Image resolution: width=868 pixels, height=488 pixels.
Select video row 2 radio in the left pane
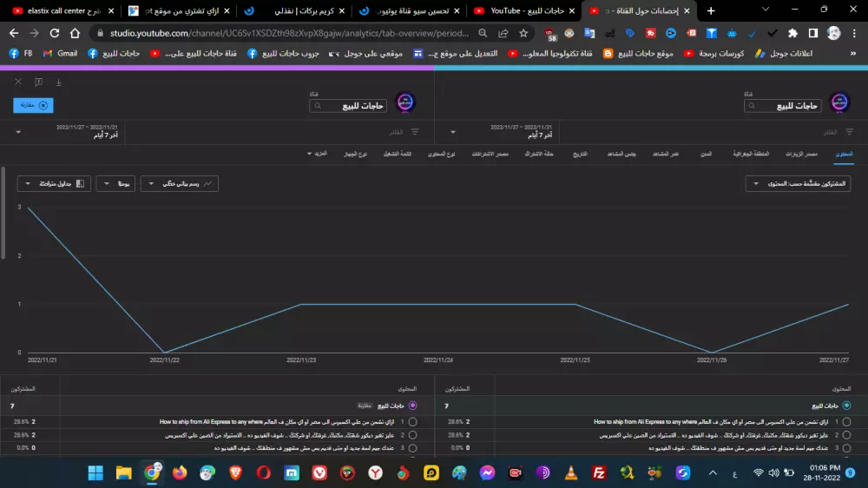point(412,435)
